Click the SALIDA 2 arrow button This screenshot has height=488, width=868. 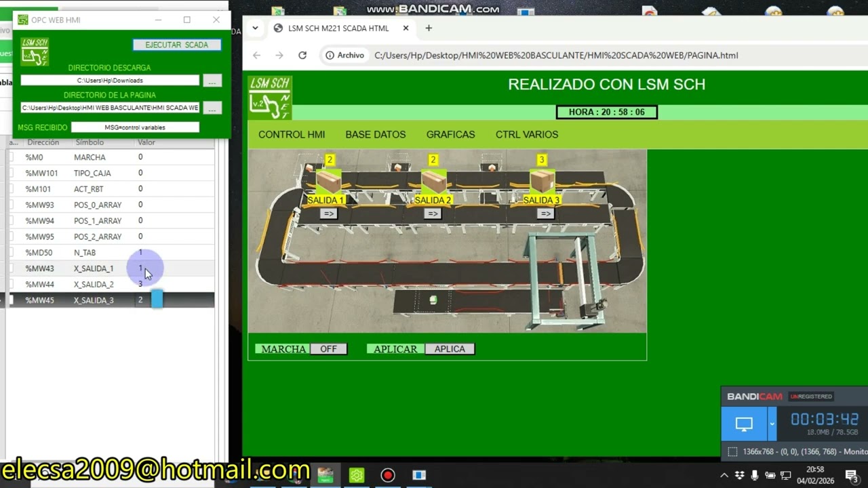(433, 213)
